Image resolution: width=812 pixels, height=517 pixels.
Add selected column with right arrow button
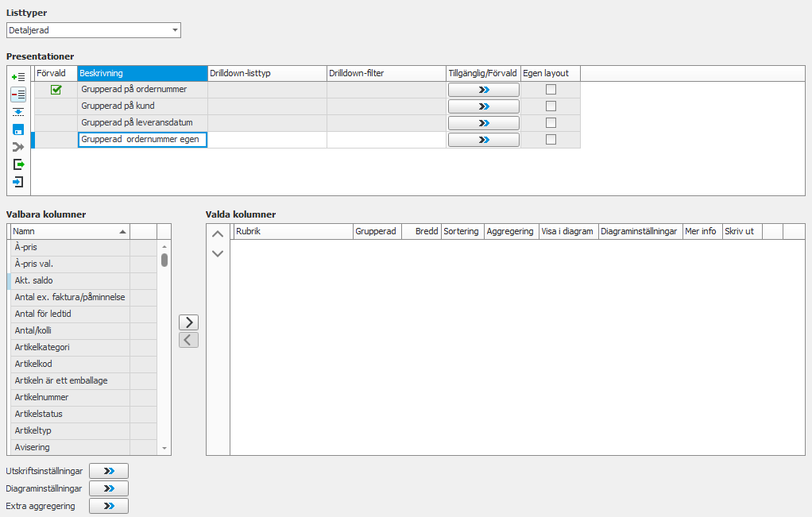coord(188,322)
